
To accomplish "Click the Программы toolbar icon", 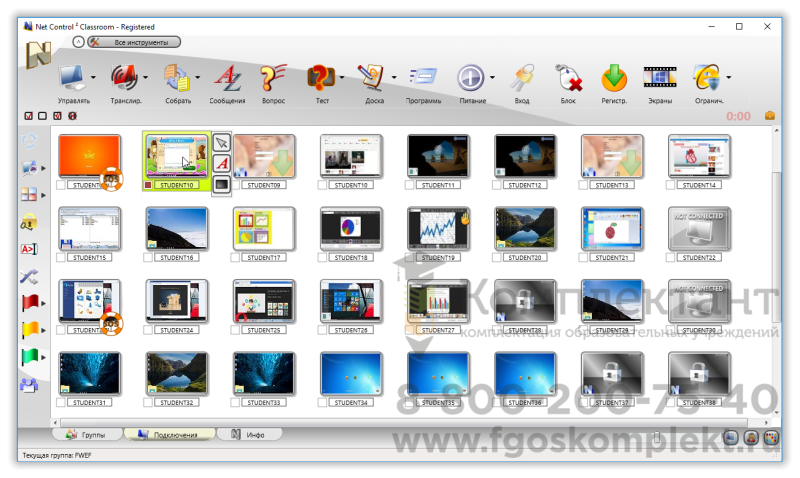I will (x=423, y=79).
